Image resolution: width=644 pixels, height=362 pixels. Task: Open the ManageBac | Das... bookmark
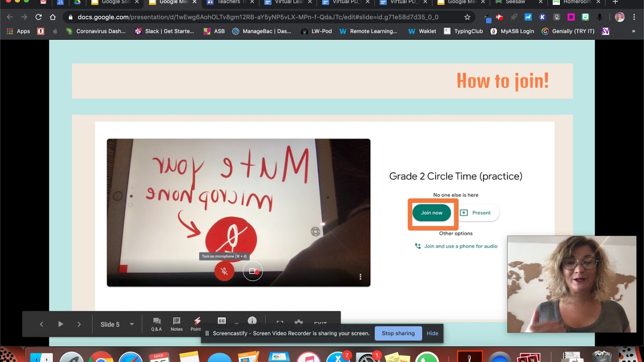tap(262, 31)
